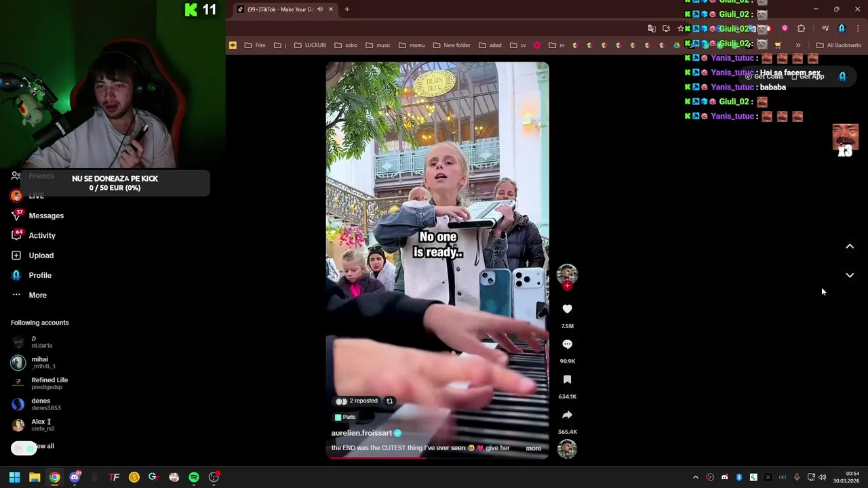Image resolution: width=868 pixels, height=488 pixels.
Task: Open the LUCRURI bookmarks folder
Action: (x=310, y=45)
